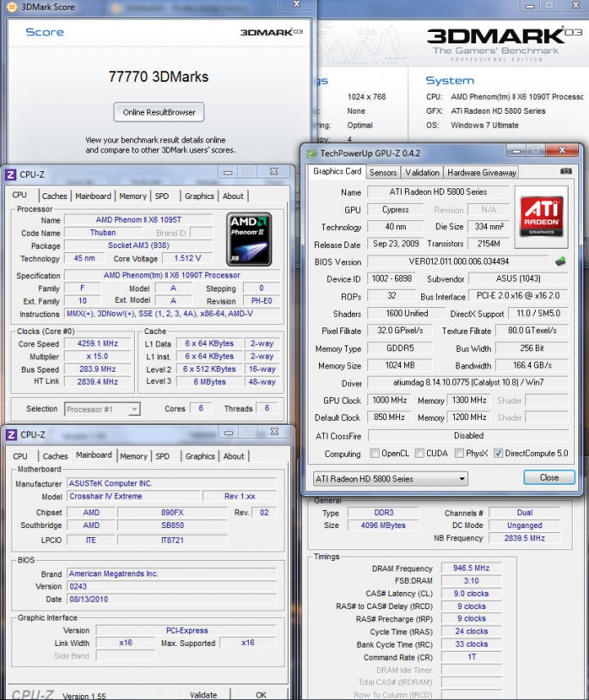Click the Driver version field in GPU-Z
This screenshot has width=589, height=700.
tap(468, 382)
